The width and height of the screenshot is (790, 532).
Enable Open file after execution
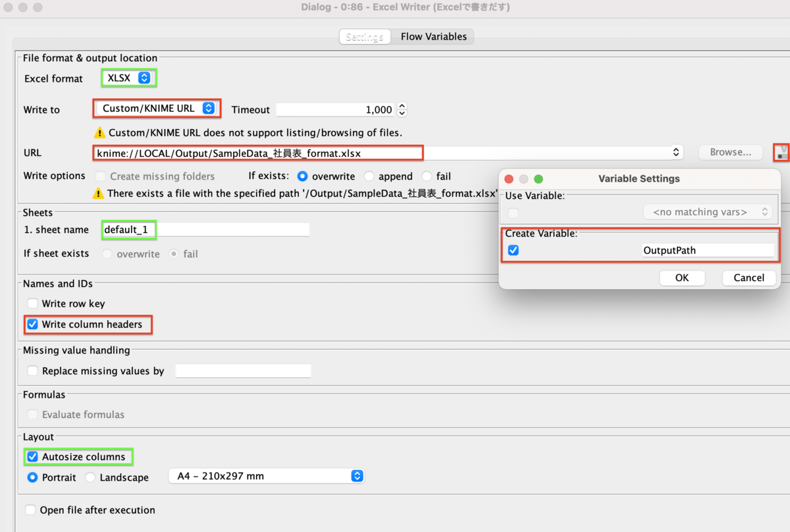pyautogui.click(x=30, y=510)
